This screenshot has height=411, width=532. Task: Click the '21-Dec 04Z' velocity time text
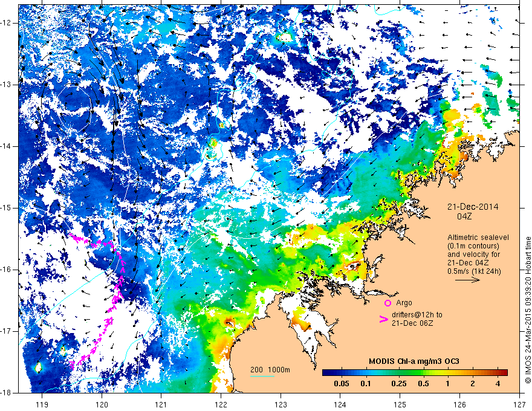click(469, 263)
